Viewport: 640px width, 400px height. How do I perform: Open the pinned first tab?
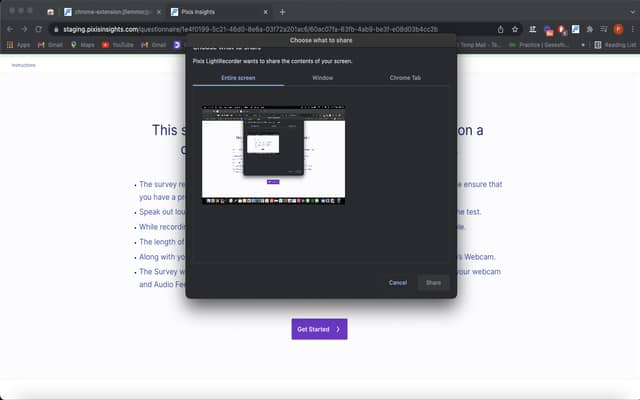point(51,12)
